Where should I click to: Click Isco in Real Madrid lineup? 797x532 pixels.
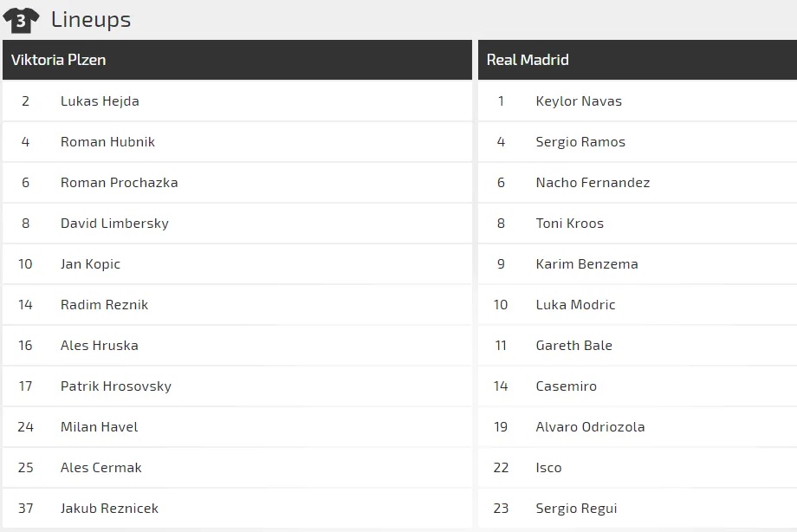click(548, 468)
